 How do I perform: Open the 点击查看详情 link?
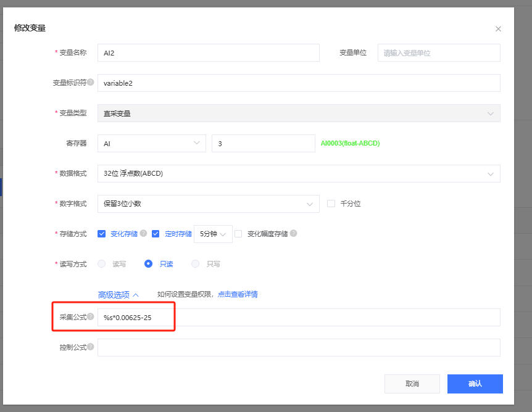click(x=238, y=294)
